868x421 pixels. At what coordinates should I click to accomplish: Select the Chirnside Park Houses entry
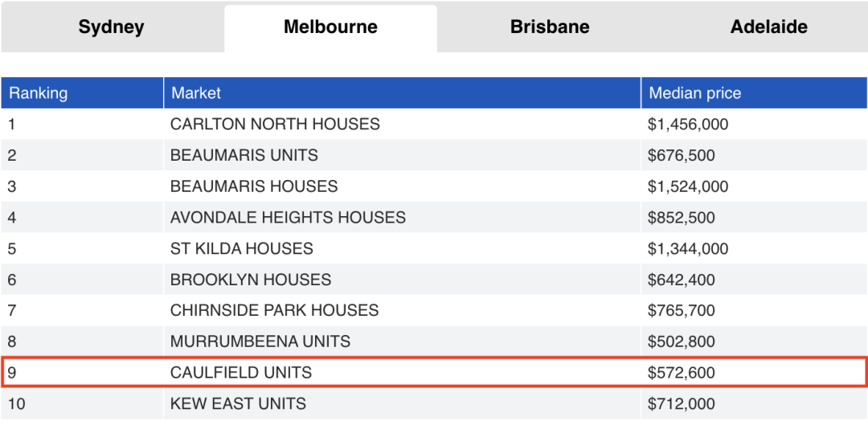[274, 310]
